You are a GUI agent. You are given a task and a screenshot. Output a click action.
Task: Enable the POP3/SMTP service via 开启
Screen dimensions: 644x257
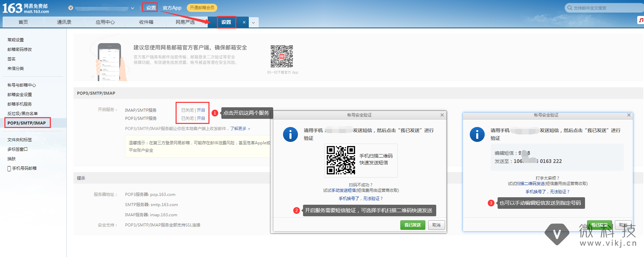tap(201, 118)
